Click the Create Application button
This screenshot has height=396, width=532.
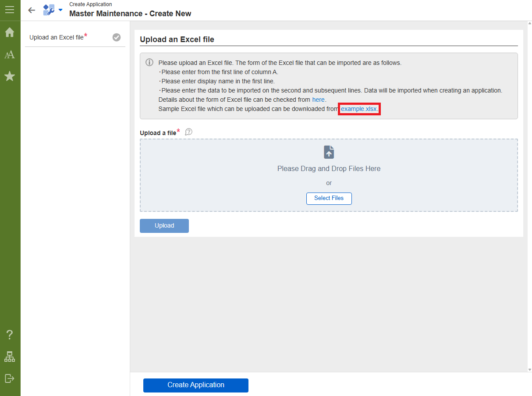(196, 385)
